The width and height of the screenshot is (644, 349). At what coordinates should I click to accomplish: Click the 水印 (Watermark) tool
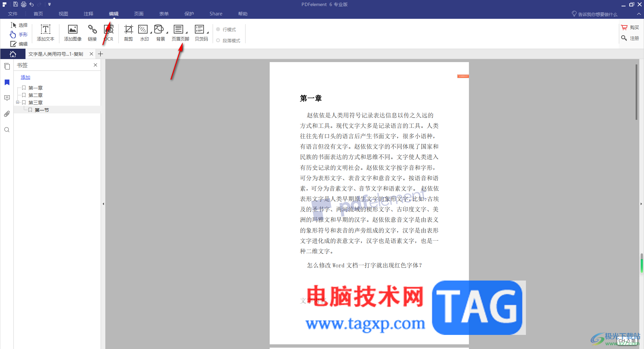coord(144,33)
